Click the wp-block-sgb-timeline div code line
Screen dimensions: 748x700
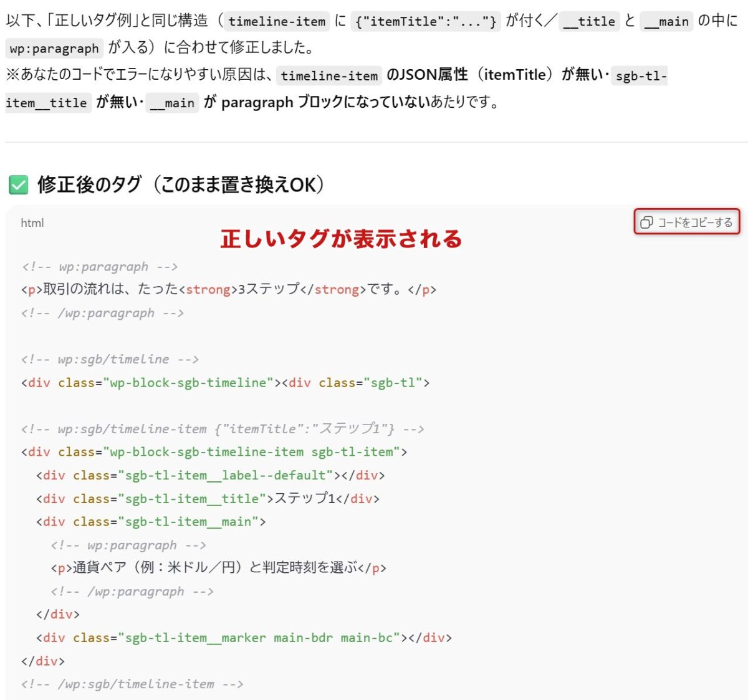pyautogui.click(x=225, y=383)
